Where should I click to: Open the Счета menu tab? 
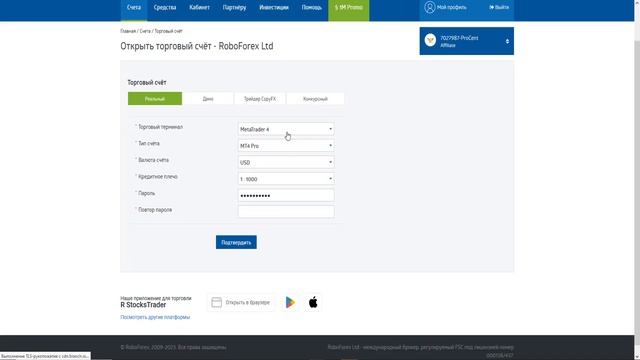click(134, 8)
